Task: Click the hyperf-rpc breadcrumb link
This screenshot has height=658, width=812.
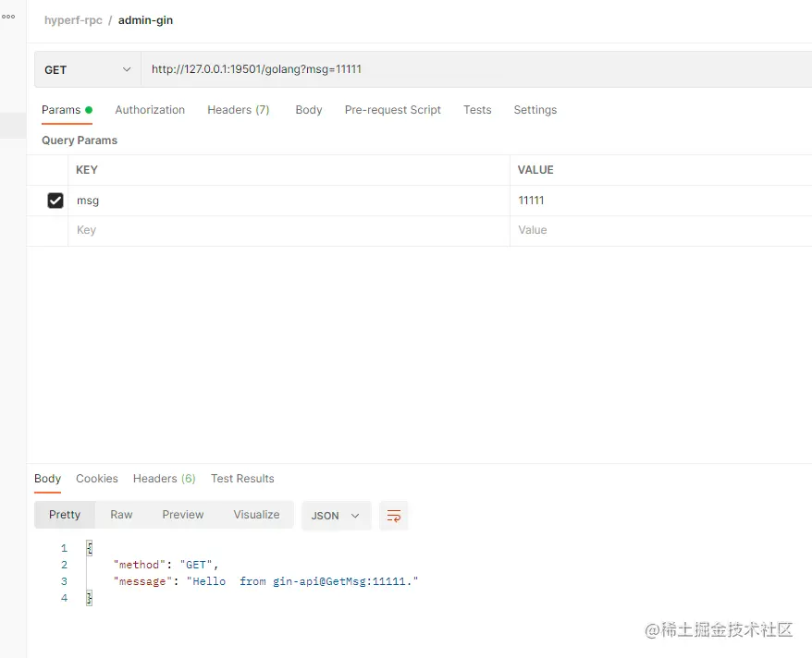Action: [x=73, y=20]
